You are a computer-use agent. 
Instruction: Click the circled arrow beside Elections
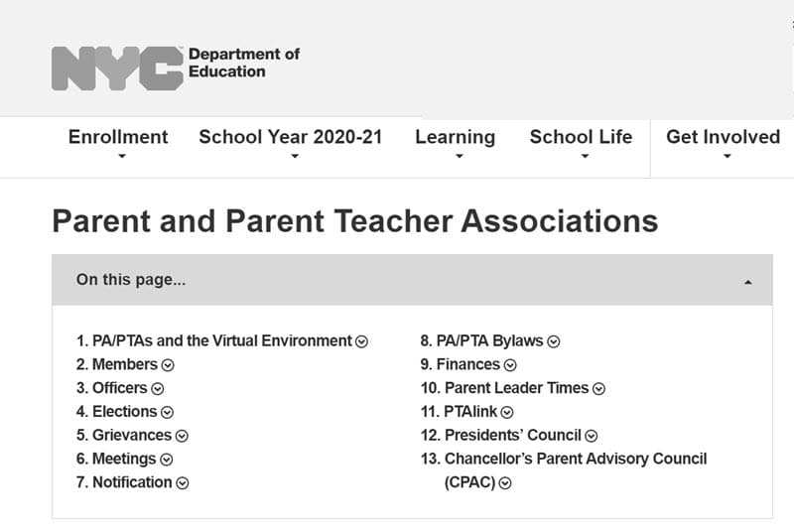[167, 413]
